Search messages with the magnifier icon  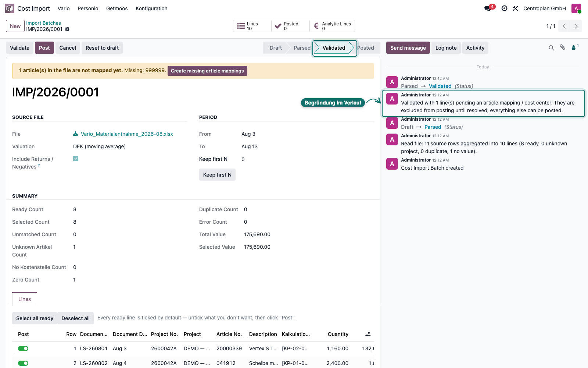tap(551, 48)
